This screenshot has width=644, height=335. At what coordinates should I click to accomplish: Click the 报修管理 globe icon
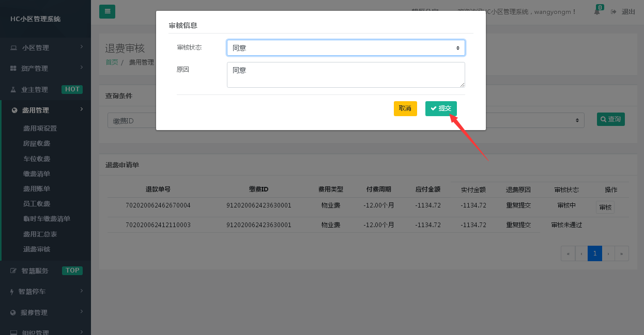pos(13,313)
